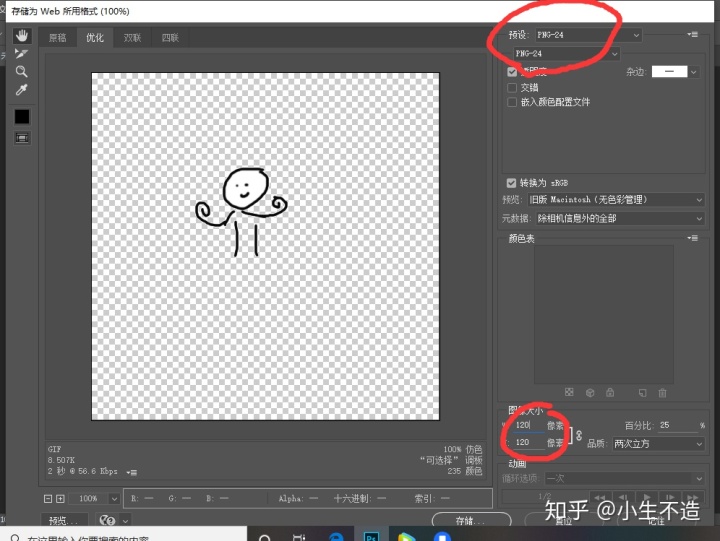The image size is (720, 541).
Task: Click the lock color icon
Action: (610, 392)
